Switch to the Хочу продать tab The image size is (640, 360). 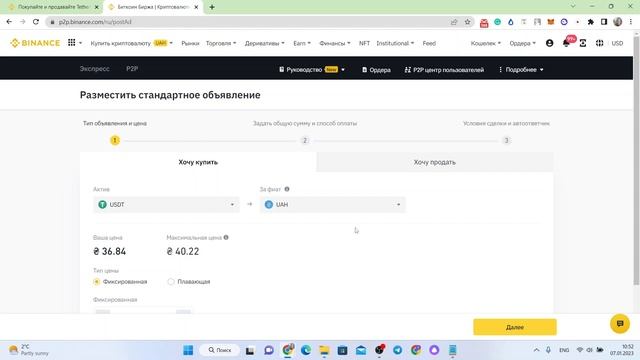(435, 162)
